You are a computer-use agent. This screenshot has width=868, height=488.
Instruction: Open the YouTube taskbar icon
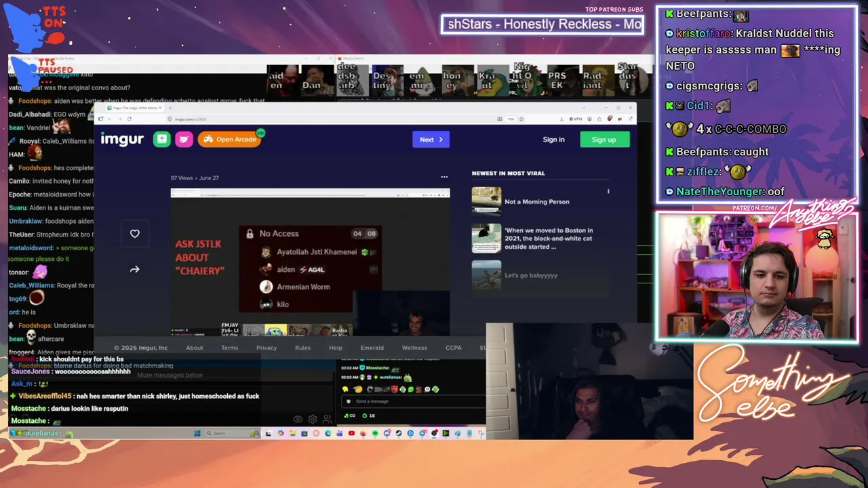click(x=351, y=433)
